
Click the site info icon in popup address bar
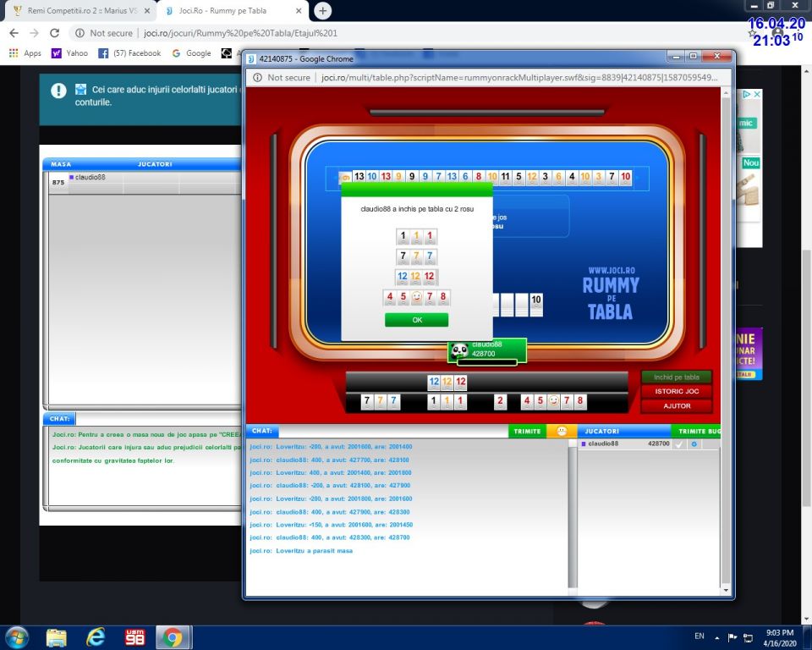[x=257, y=77]
